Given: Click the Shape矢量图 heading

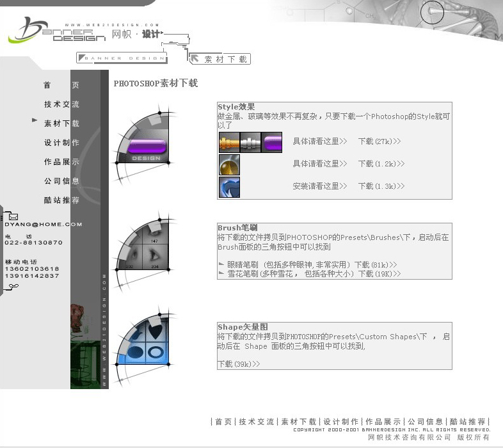Looking at the screenshot, I should 243,327.
